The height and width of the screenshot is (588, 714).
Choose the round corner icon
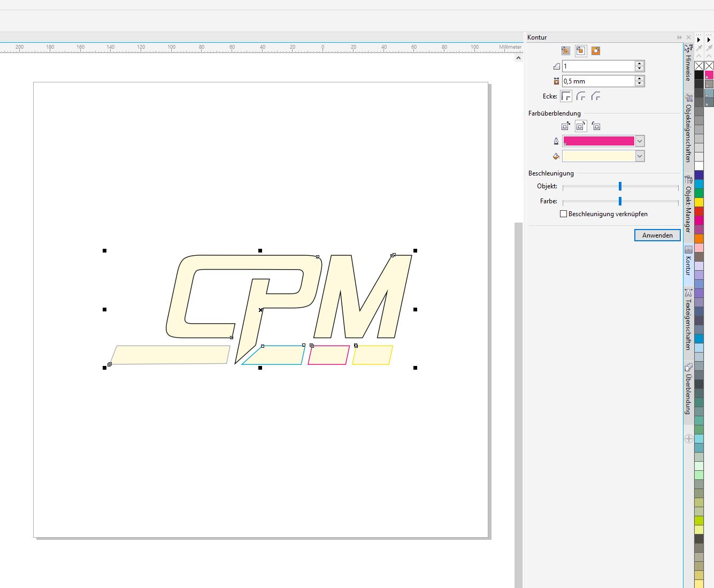(581, 96)
